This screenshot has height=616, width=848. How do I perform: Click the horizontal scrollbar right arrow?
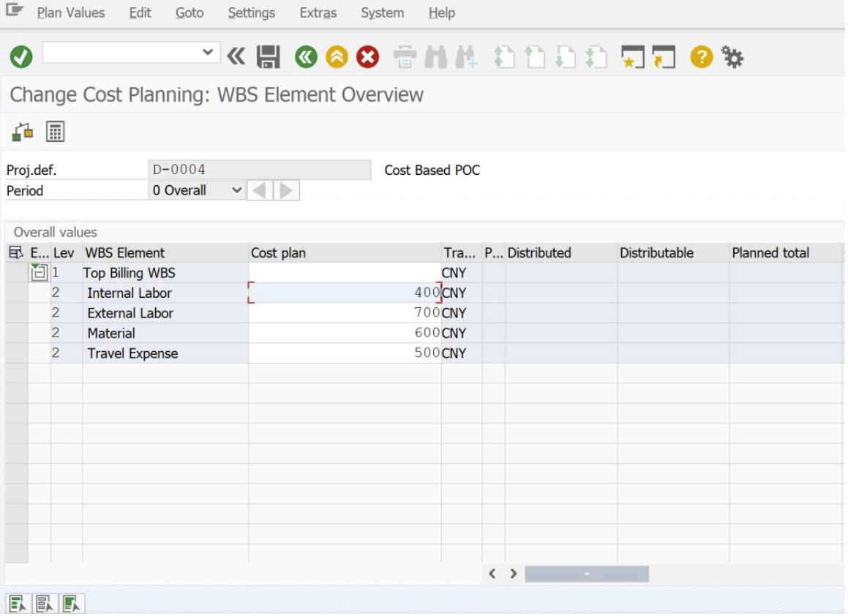(514, 574)
